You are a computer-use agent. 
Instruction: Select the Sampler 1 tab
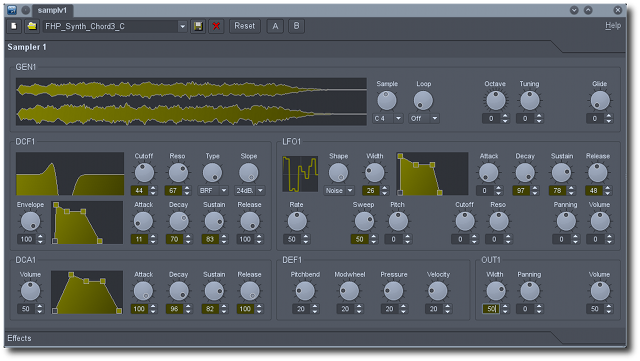(27, 47)
